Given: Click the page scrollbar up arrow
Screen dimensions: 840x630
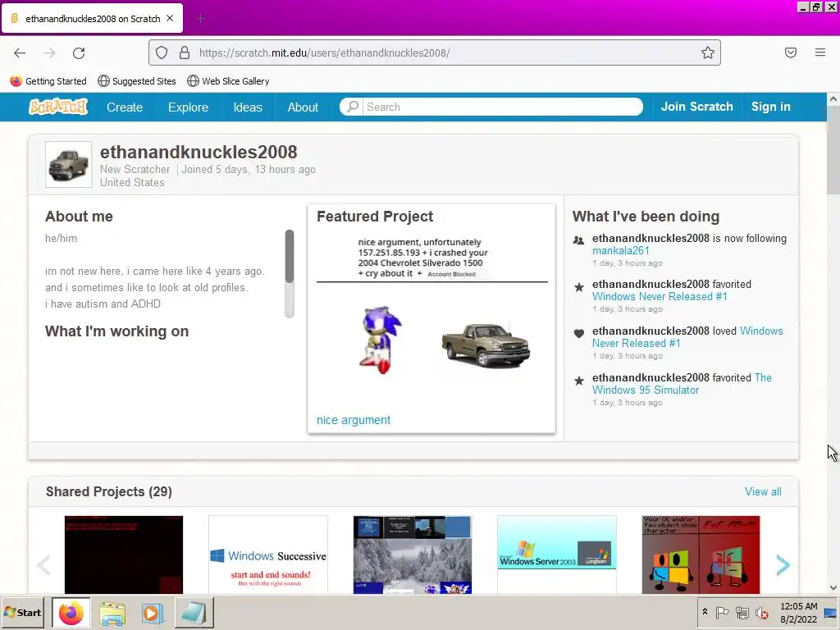Looking at the screenshot, I should pos(833,98).
